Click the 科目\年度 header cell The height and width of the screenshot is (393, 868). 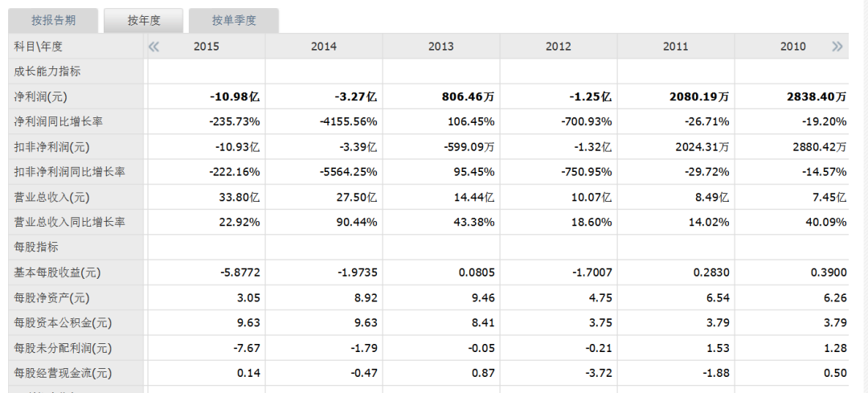click(x=39, y=47)
